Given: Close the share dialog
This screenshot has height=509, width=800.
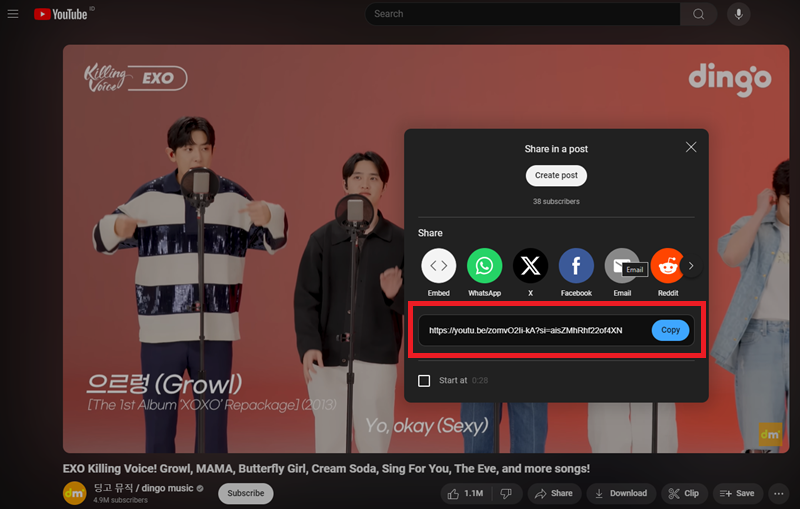Looking at the screenshot, I should pyautogui.click(x=690, y=147).
